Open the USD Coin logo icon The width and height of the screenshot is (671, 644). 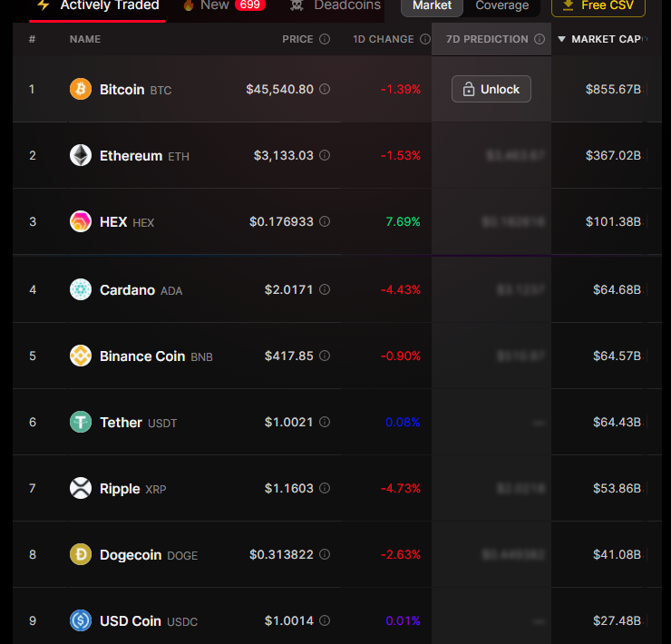(81, 620)
